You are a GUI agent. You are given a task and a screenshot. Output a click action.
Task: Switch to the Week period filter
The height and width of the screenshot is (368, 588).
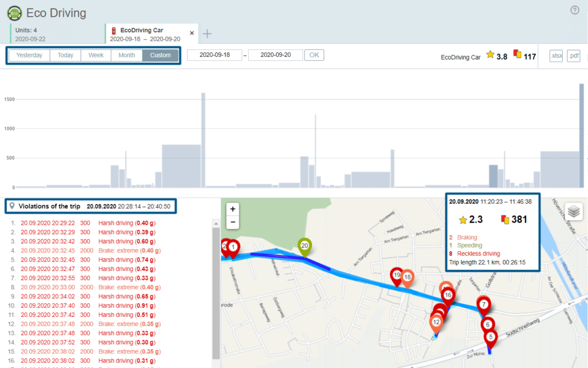click(96, 55)
